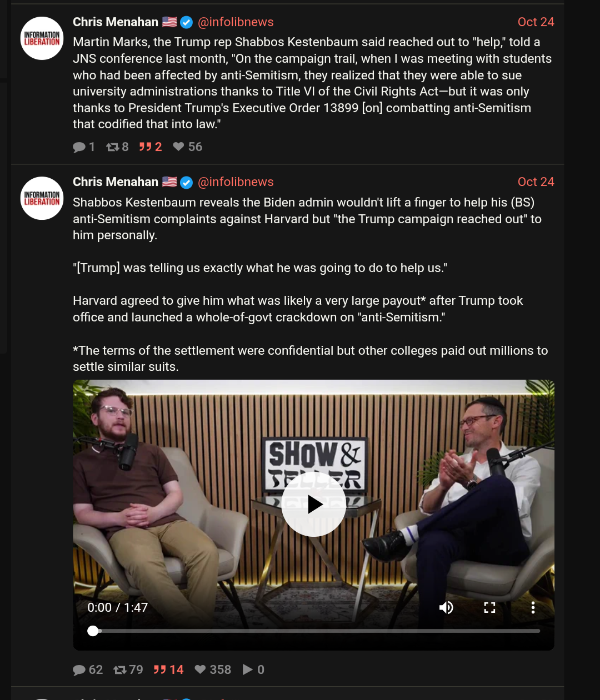Image resolution: width=600 pixels, height=700 pixels.
Task: Open @infolibnews handle in first post
Action: [236, 22]
